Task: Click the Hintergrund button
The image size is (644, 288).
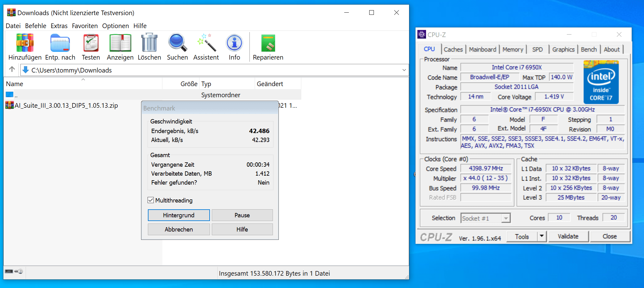Action: tap(179, 215)
